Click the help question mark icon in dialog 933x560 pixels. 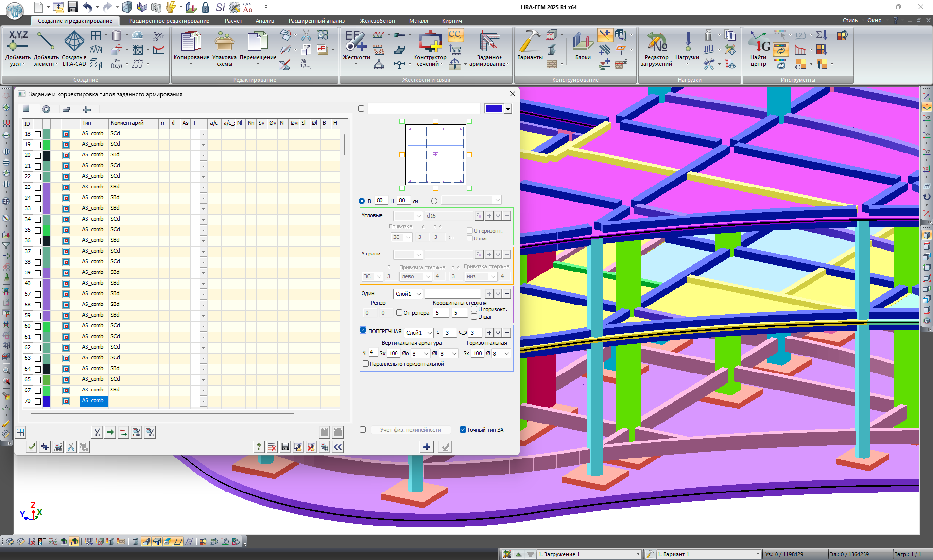point(259,447)
